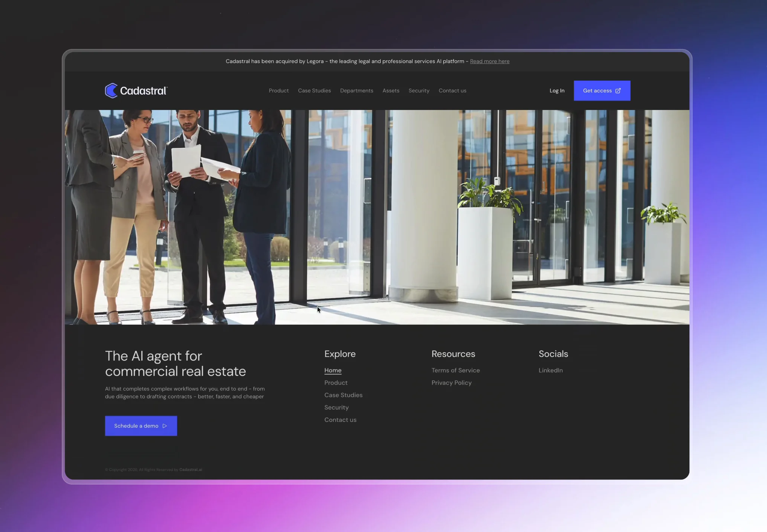Click the external-link icon in Get access

(618, 91)
